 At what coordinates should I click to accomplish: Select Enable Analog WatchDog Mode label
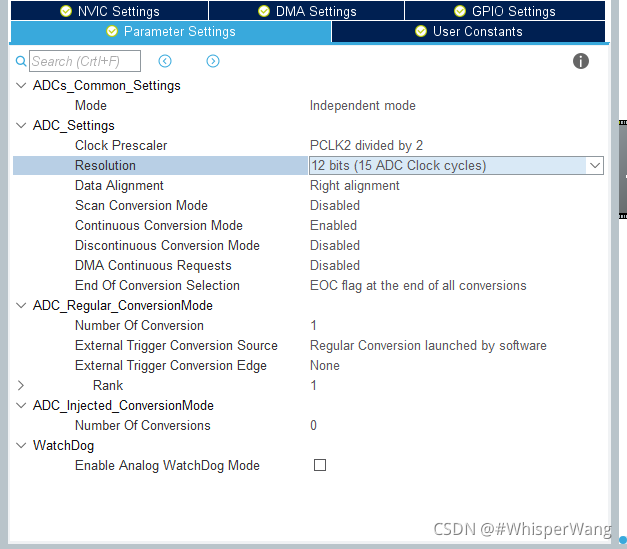coord(167,465)
